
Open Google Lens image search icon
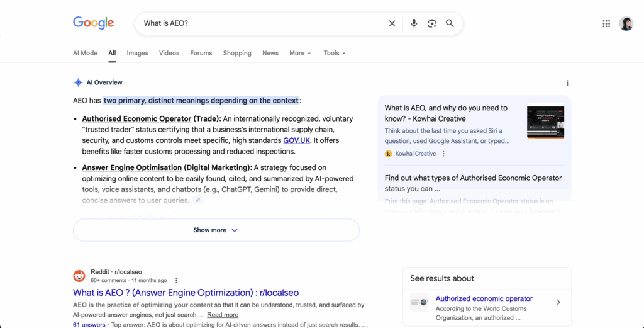[x=431, y=23]
